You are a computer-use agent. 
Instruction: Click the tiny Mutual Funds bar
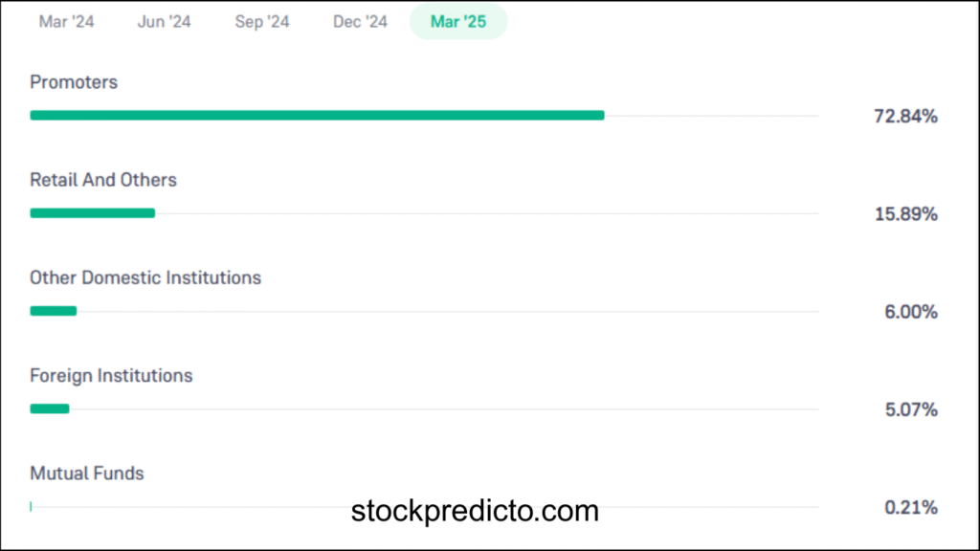coord(31,506)
